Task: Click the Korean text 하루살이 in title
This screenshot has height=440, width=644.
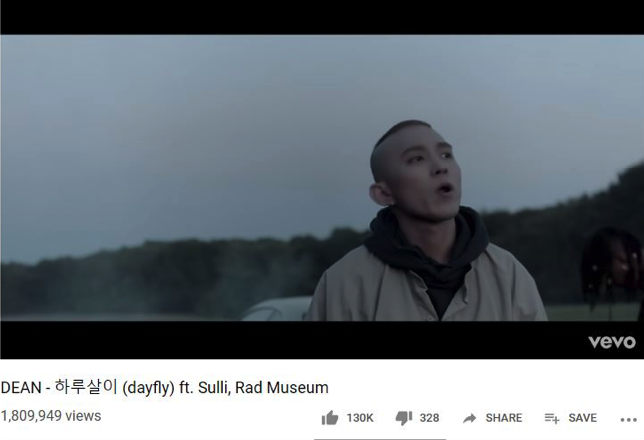Action: click(86, 387)
